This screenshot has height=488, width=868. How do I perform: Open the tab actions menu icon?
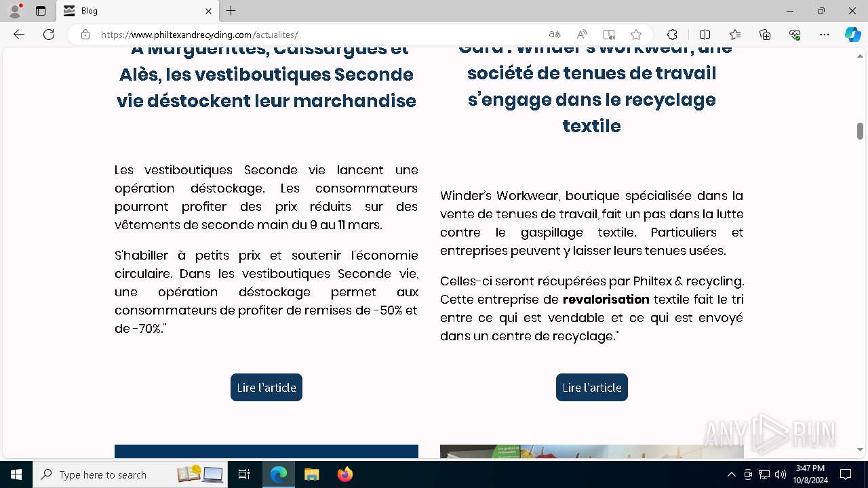tap(41, 11)
